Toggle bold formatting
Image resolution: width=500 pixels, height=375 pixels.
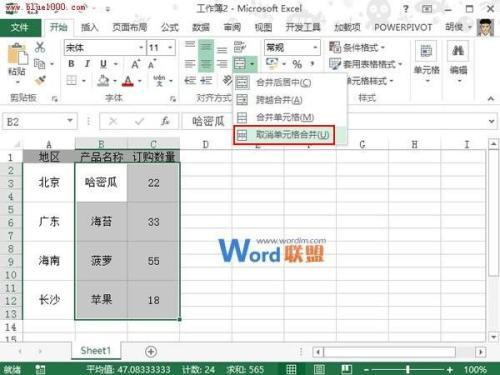click(x=71, y=63)
